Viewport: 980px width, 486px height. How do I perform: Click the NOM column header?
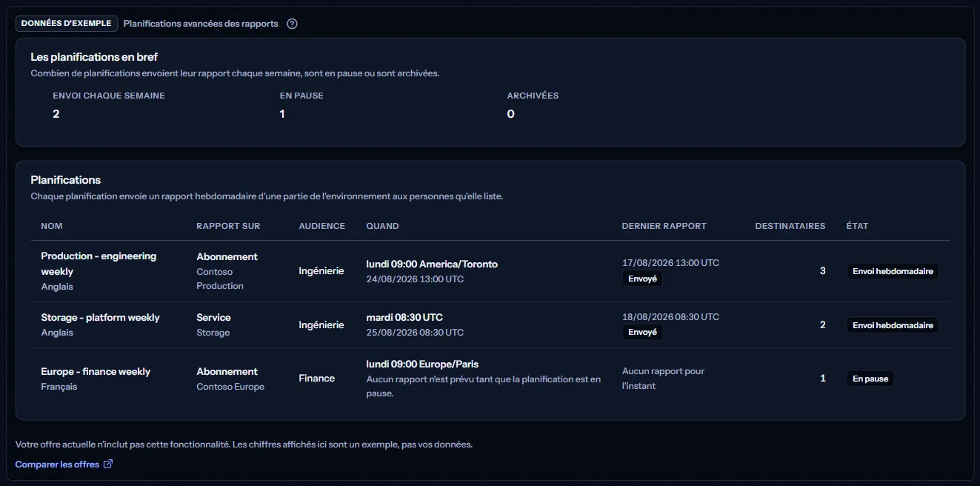[x=52, y=226]
